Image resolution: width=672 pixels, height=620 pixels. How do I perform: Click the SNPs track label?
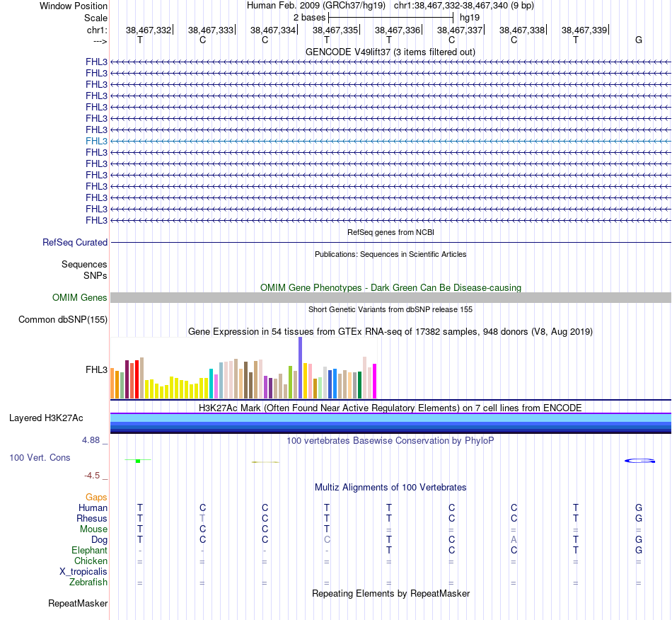point(95,276)
